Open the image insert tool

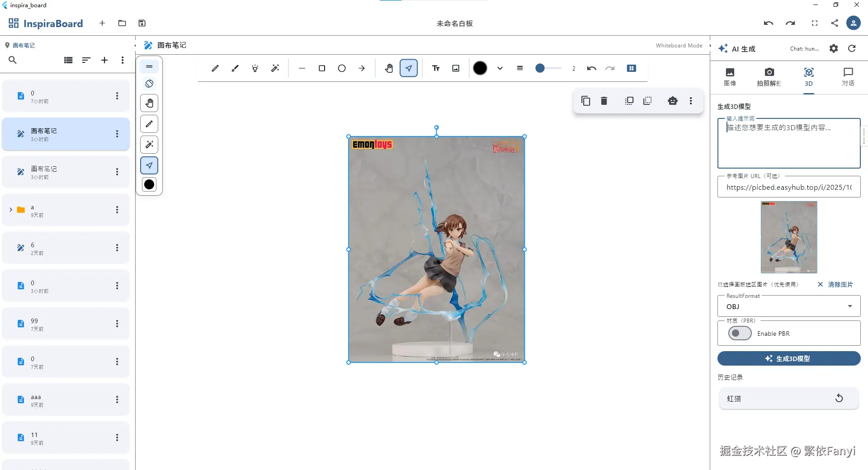(456, 68)
